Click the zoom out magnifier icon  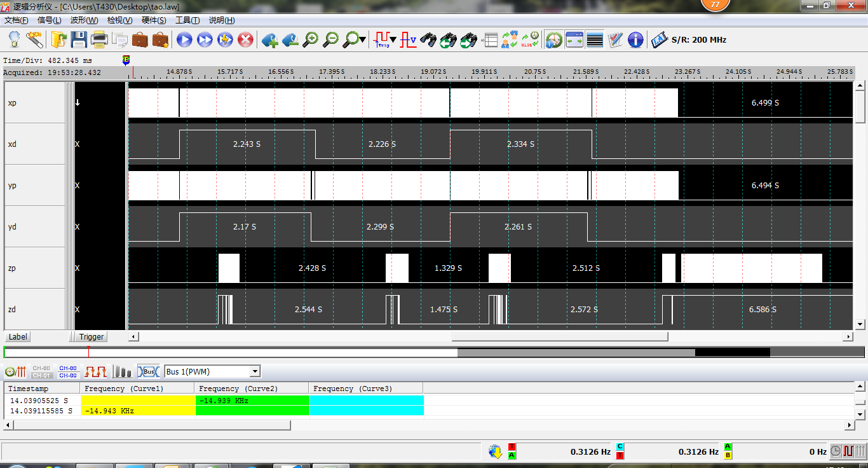click(x=330, y=40)
